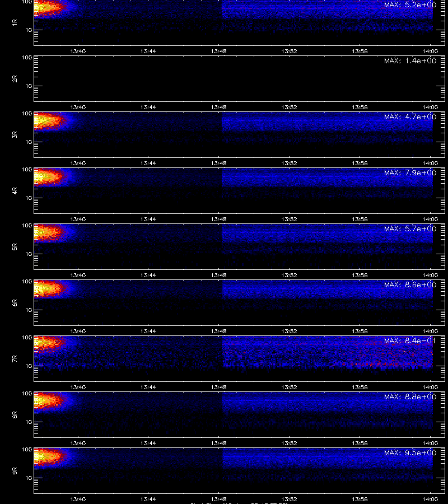Viewport: 448px width, 504px height.
Task: Select the 'MAX: 5.7e+00' readout
Action: coord(410,228)
